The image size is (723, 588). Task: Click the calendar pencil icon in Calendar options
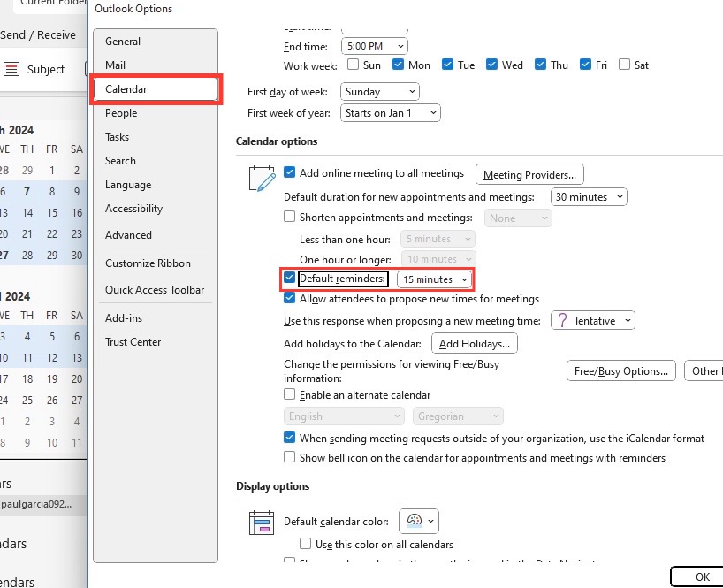coord(262,179)
